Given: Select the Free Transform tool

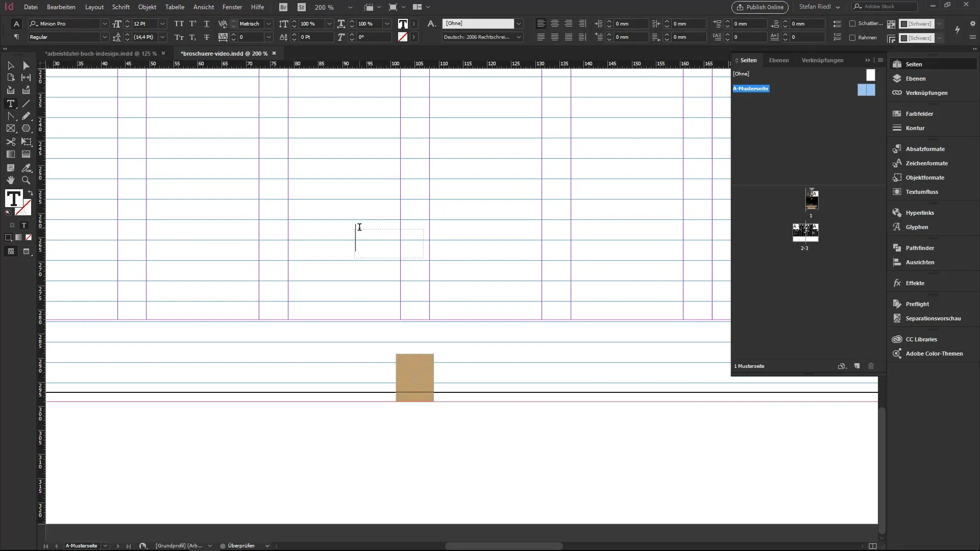Looking at the screenshot, I should click(26, 142).
